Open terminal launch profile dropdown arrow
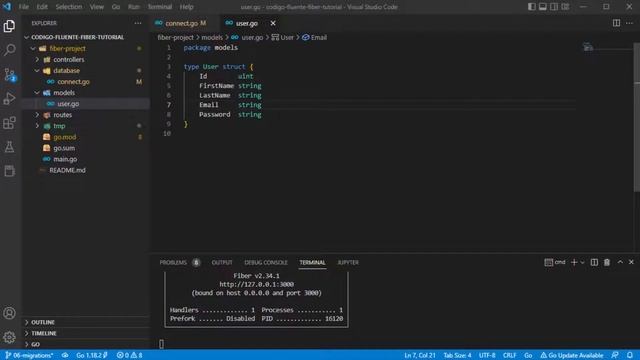 click(x=582, y=262)
